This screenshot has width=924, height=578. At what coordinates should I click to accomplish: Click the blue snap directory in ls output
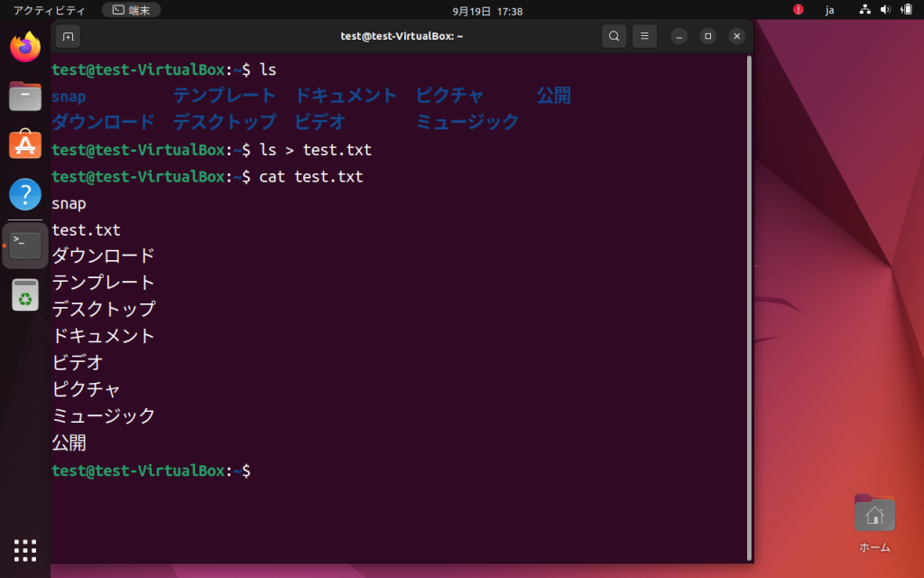click(x=69, y=96)
